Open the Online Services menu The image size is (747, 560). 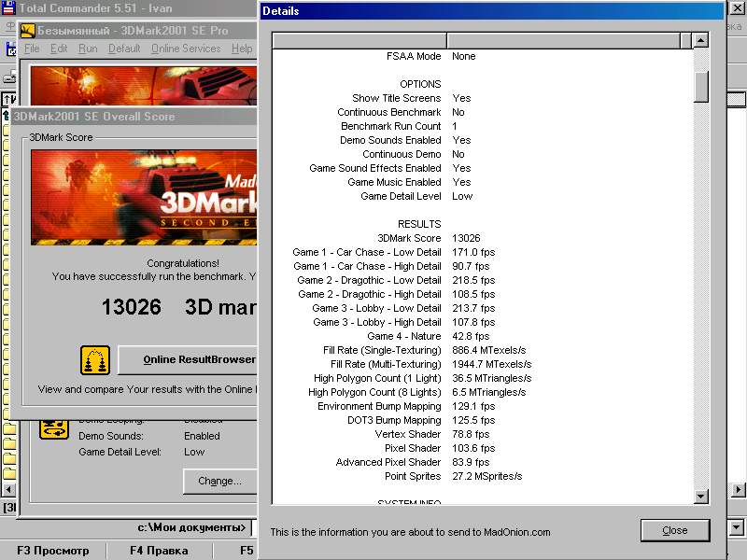186,49
